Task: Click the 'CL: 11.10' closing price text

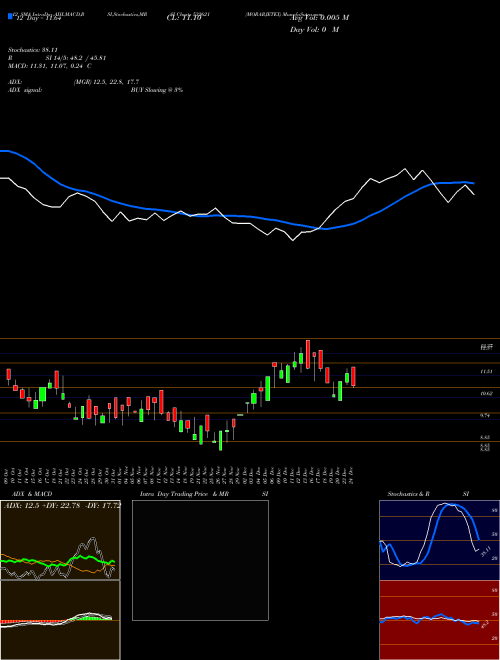Action: point(184,18)
